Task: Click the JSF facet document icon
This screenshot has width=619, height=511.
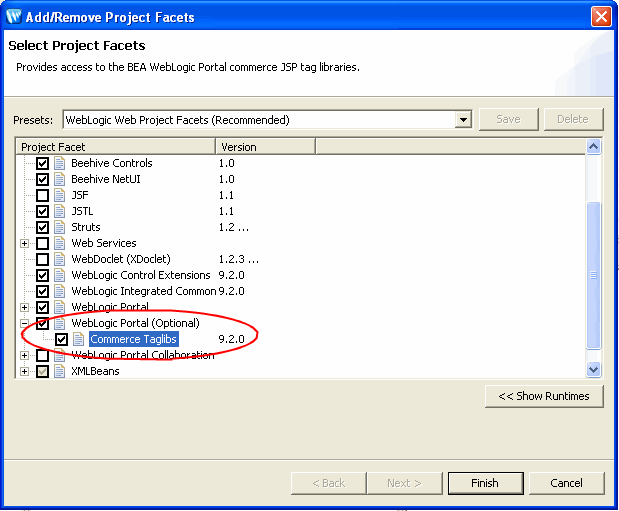Action: tap(60, 195)
